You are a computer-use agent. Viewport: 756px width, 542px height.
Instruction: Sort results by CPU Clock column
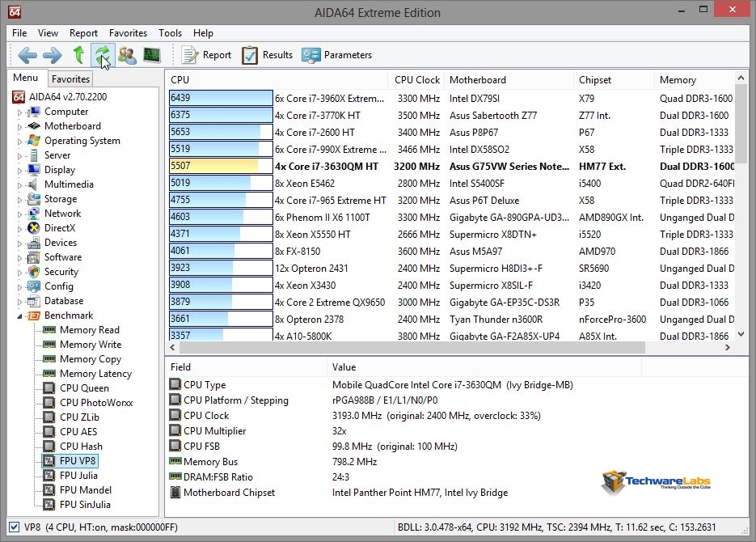[417, 80]
